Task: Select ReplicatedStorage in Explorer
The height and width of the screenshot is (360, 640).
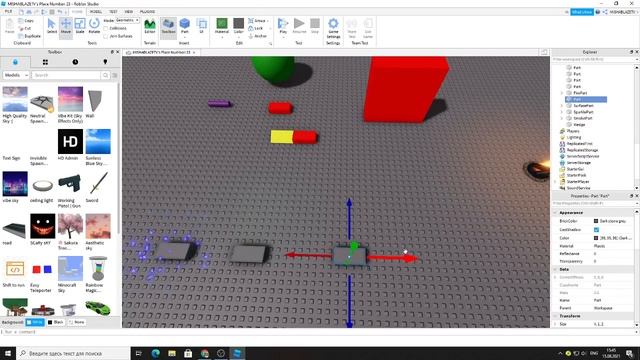Action: pos(582,150)
